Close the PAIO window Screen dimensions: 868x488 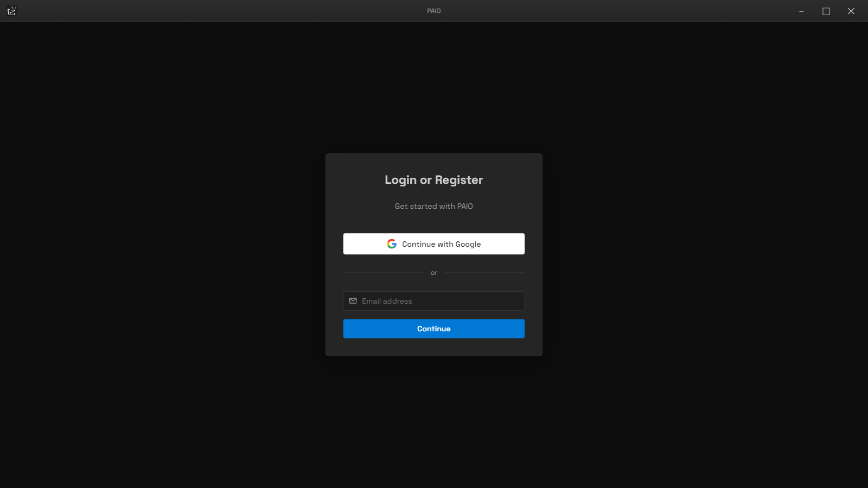[851, 11]
